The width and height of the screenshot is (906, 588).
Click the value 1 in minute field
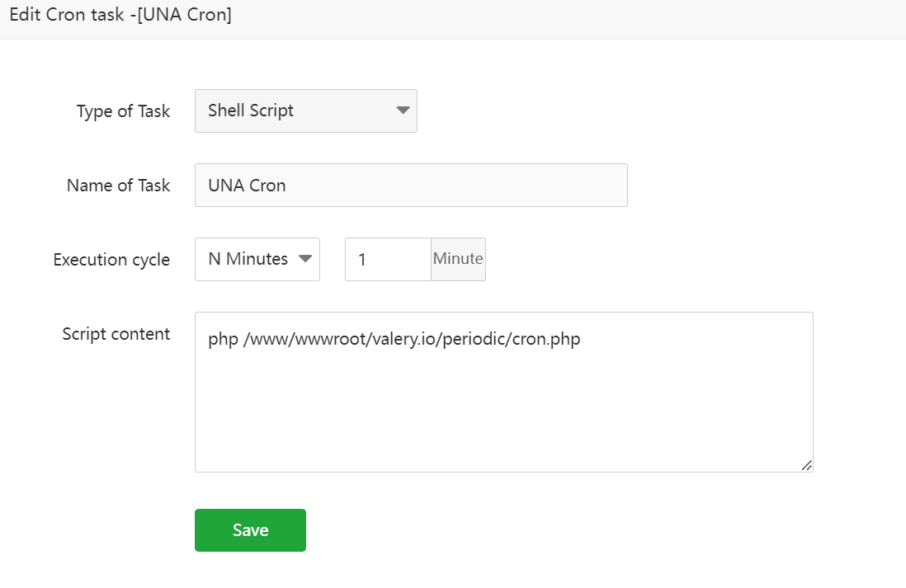coord(362,260)
